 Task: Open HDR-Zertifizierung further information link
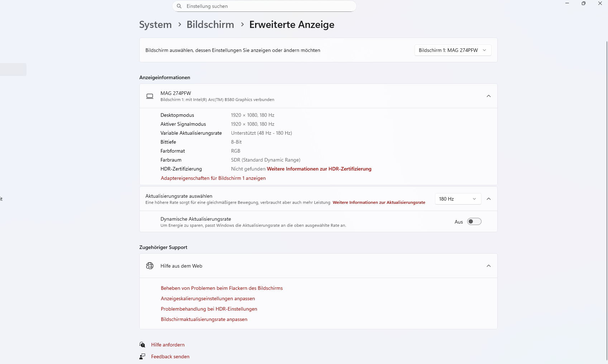[x=319, y=169]
